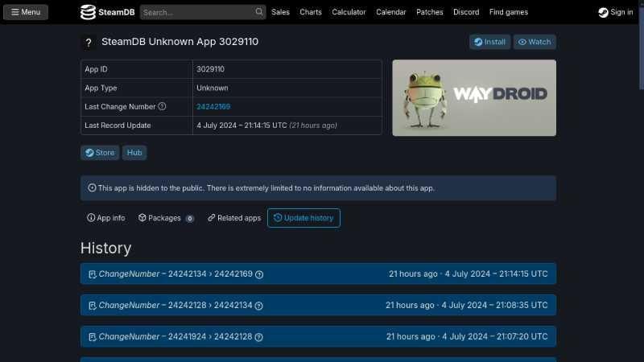Open the Packages tab

click(166, 218)
